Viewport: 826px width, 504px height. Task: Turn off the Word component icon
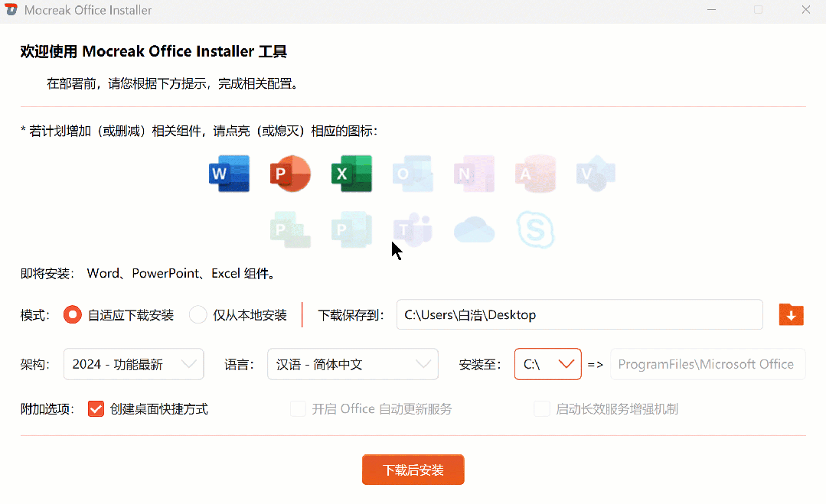[229, 174]
